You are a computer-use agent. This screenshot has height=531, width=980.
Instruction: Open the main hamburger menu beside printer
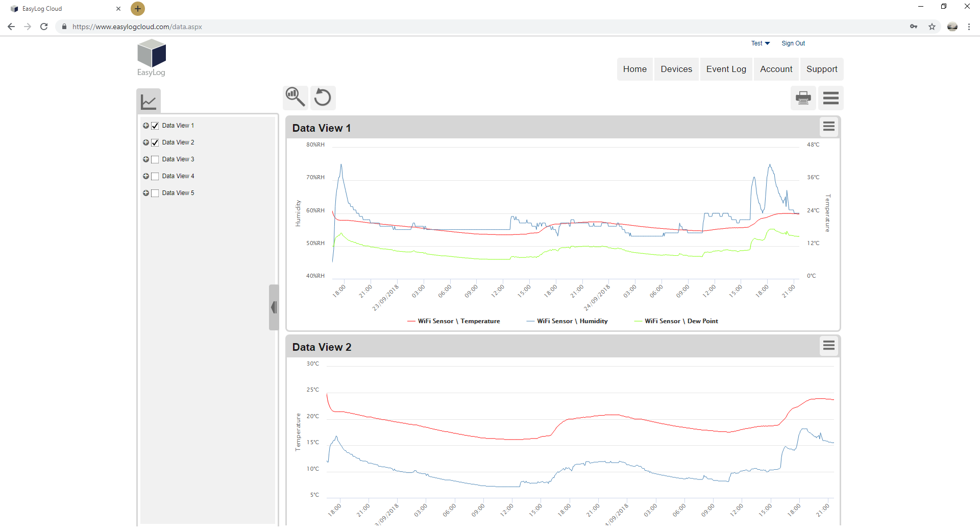830,98
